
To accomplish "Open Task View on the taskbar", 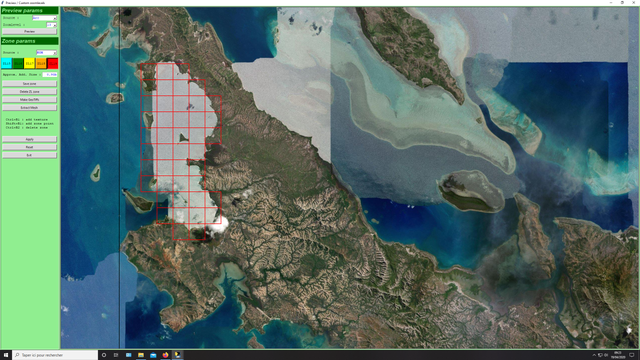I will coord(116,355).
